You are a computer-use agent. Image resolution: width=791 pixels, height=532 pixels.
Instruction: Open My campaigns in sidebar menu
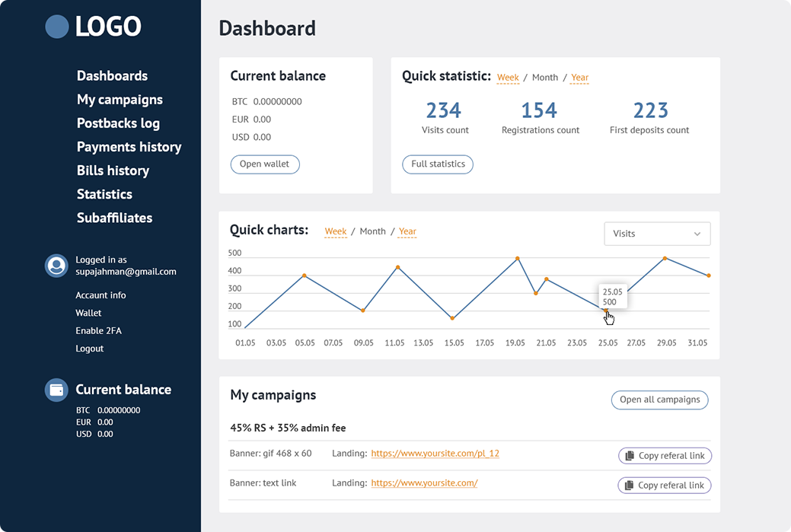(120, 100)
